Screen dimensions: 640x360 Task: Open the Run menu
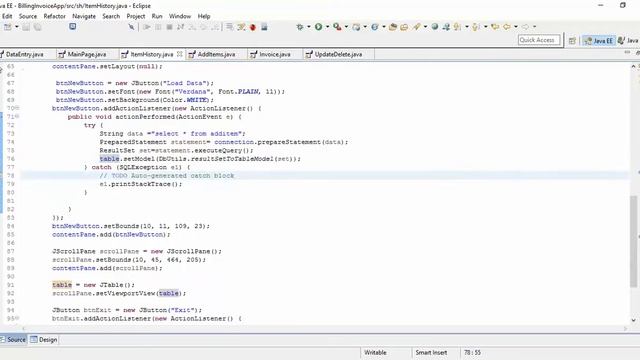157,16
